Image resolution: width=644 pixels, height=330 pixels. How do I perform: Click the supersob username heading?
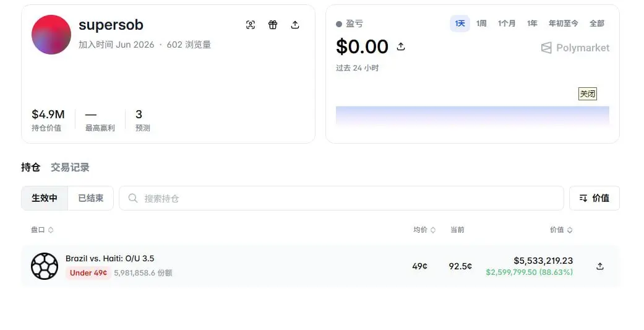click(111, 25)
